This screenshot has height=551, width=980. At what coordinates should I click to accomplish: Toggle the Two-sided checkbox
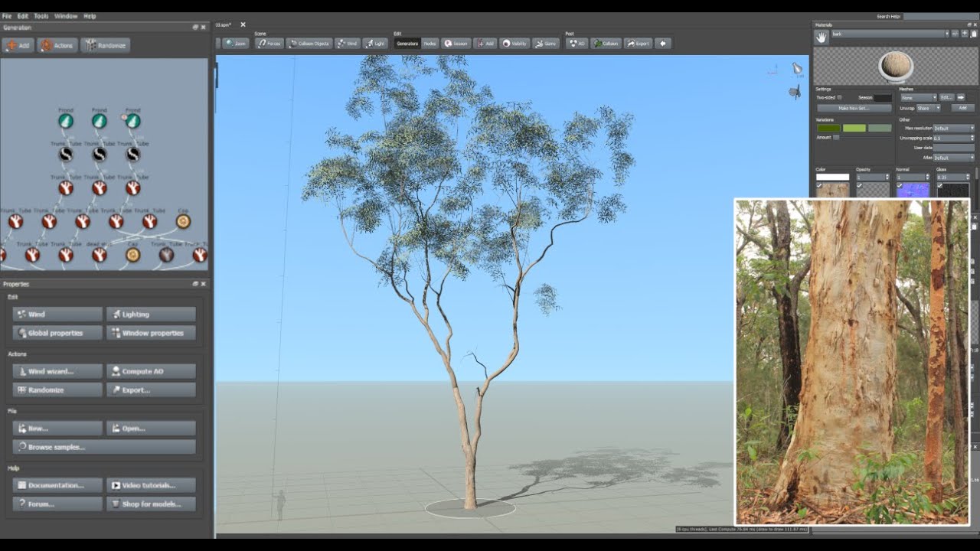pos(840,97)
